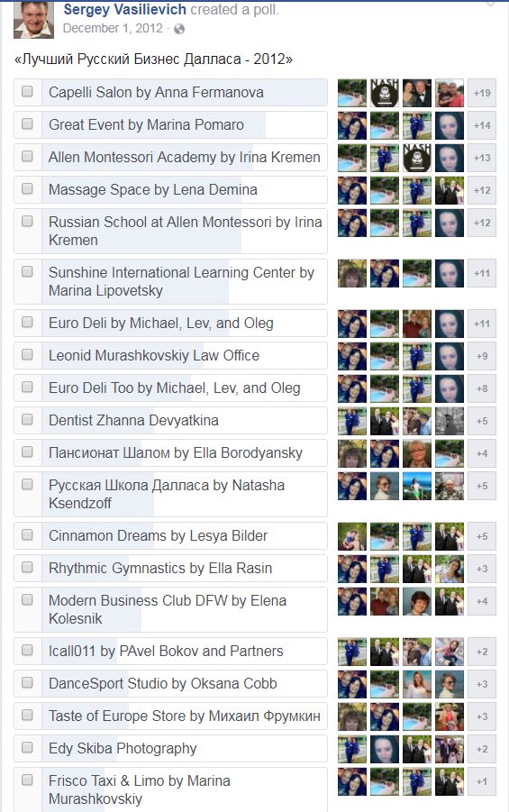Toggle the Cinnamon Dreams by Lesya Bilder checkbox
Image resolution: width=509 pixels, height=812 pixels.
tap(27, 534)
